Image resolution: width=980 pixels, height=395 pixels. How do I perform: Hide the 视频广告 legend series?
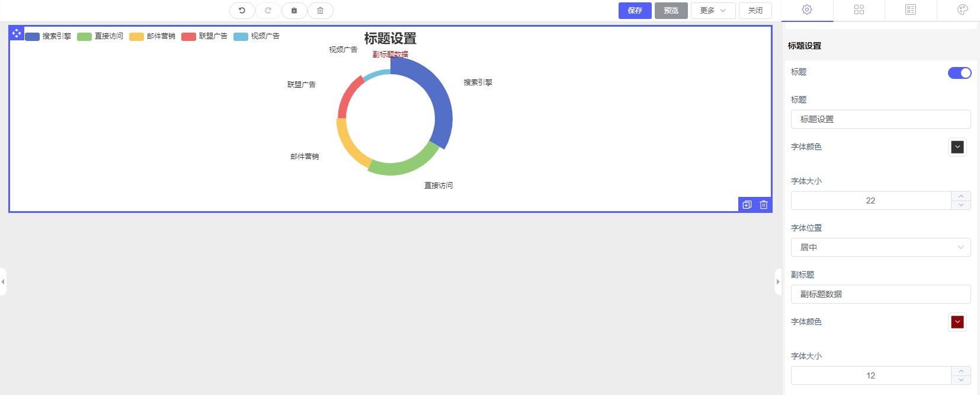click(x=257, y=37)
